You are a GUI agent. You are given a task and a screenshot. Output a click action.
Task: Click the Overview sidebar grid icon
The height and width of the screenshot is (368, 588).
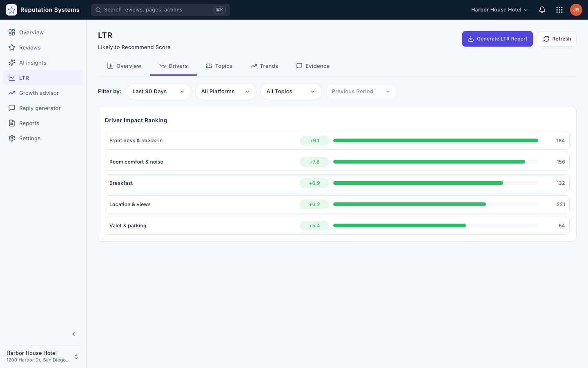pos(12,32)
